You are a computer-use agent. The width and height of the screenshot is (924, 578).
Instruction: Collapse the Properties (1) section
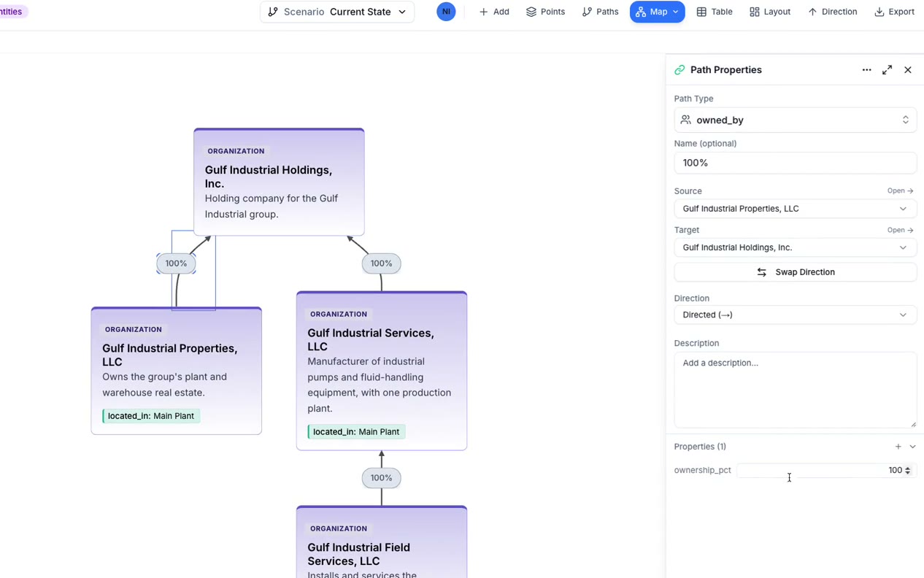click(912, 447)
